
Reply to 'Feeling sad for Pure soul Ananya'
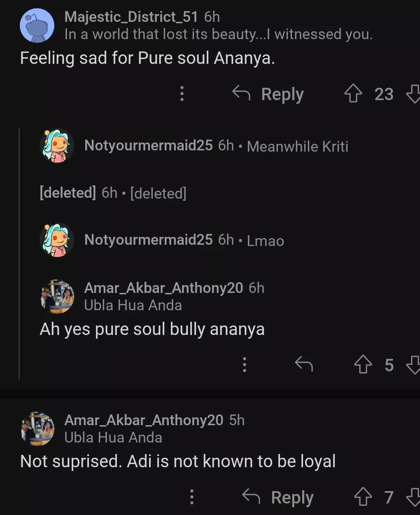point(268,94)
